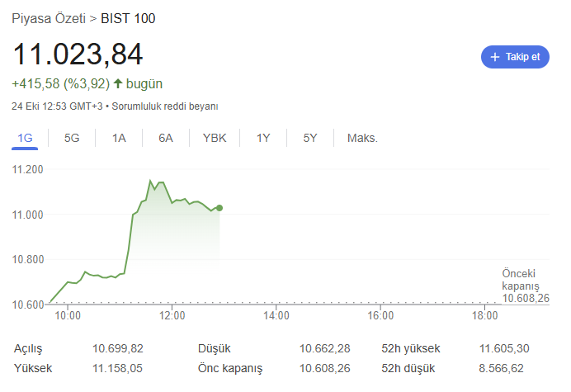The width and height of the screenshot is (571, 392).
Task: View the 1Y chart range
Action: [263, 138]
